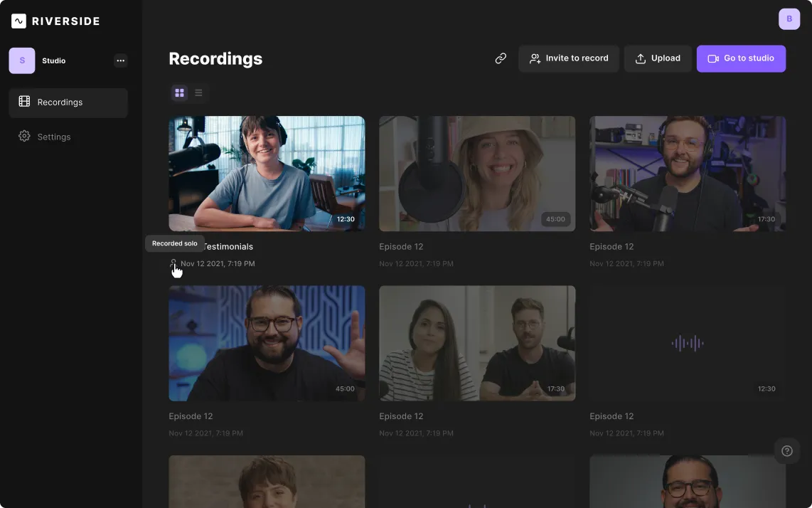Open the audio-only waveform recording, 12:30
The image size is (812, 508).
[x=688, y=343]
